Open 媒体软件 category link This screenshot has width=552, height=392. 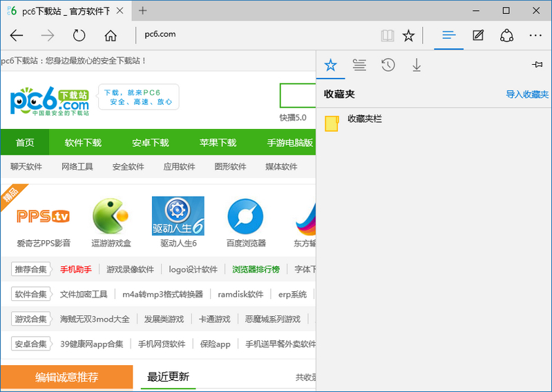click(x=281, y=166)
